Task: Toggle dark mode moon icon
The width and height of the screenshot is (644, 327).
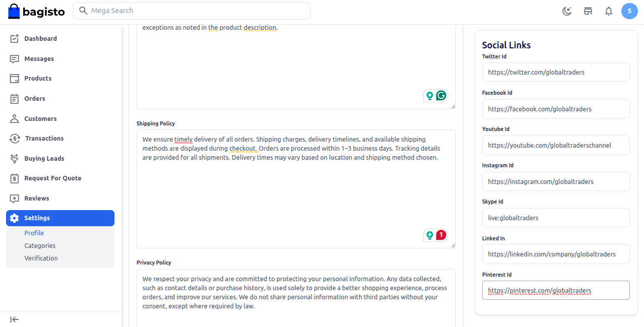Action: [567, 11]
